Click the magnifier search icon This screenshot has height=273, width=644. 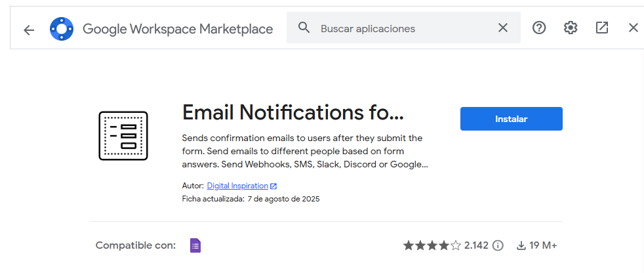(x=304, y=28)
